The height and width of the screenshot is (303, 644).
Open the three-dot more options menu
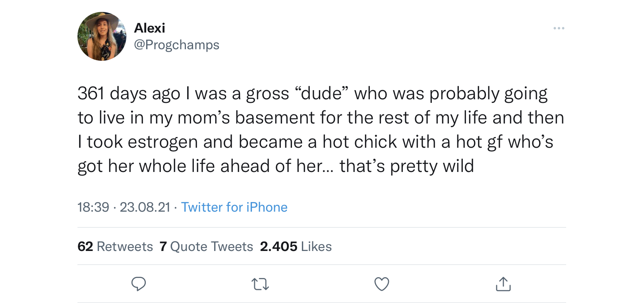click(x=559, y=28)
